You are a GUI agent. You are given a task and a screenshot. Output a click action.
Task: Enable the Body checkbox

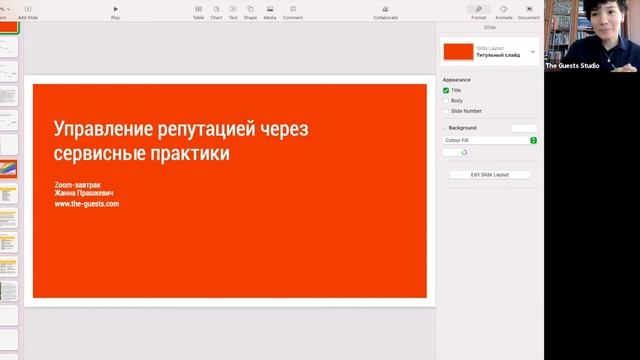coord(446,100)
